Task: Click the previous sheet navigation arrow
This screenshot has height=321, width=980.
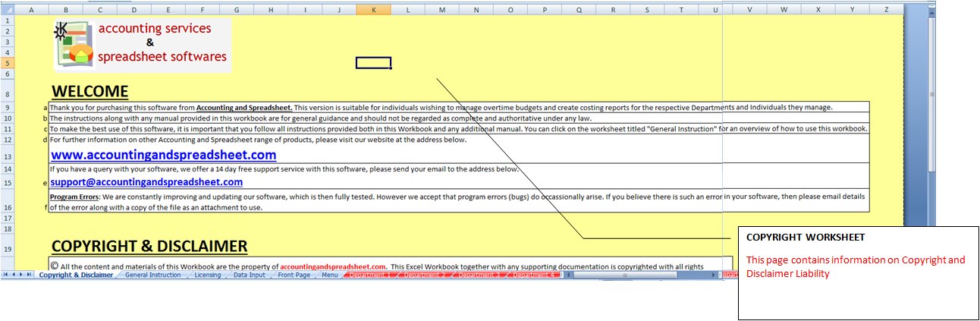Action: pos(14,275)
